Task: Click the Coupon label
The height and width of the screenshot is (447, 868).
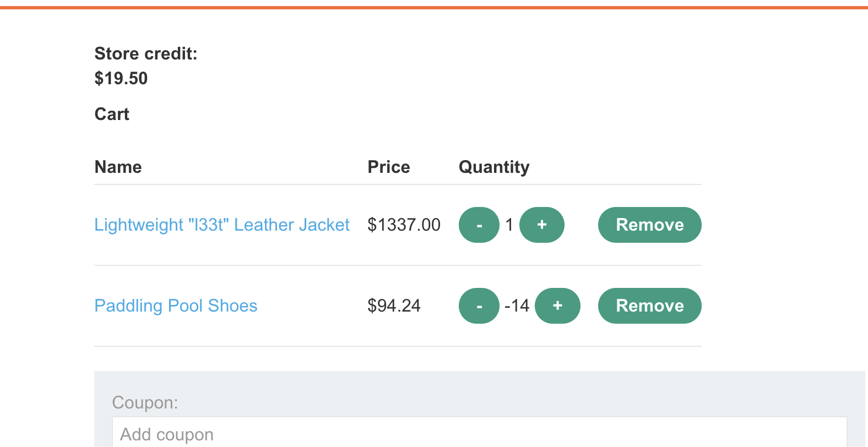Action: [145, 402]
